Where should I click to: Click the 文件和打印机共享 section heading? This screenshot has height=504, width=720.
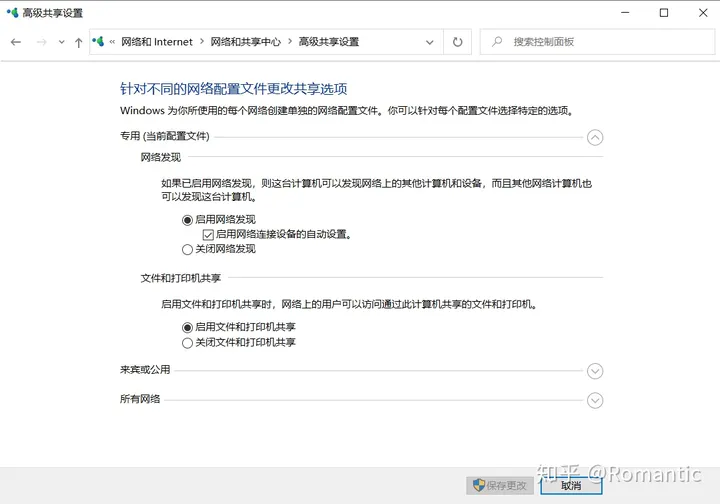(180, 278)
